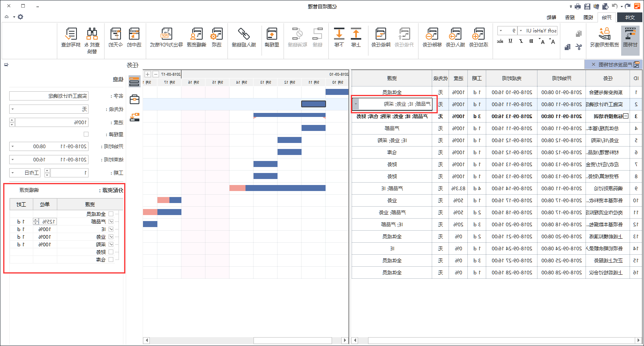
Task: Zoom in Gantt timeline with plus button
Action: coord(148,74)
